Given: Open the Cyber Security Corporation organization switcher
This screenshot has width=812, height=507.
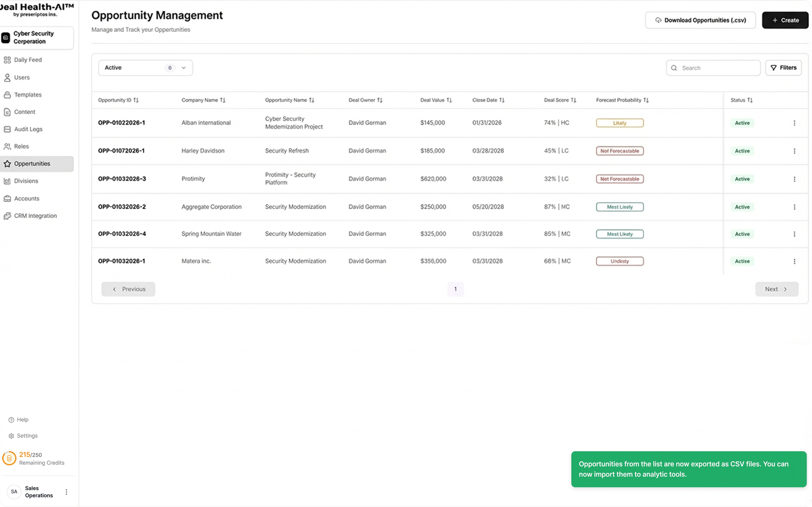Looking at the screenshot, I should tap(36, 38).
